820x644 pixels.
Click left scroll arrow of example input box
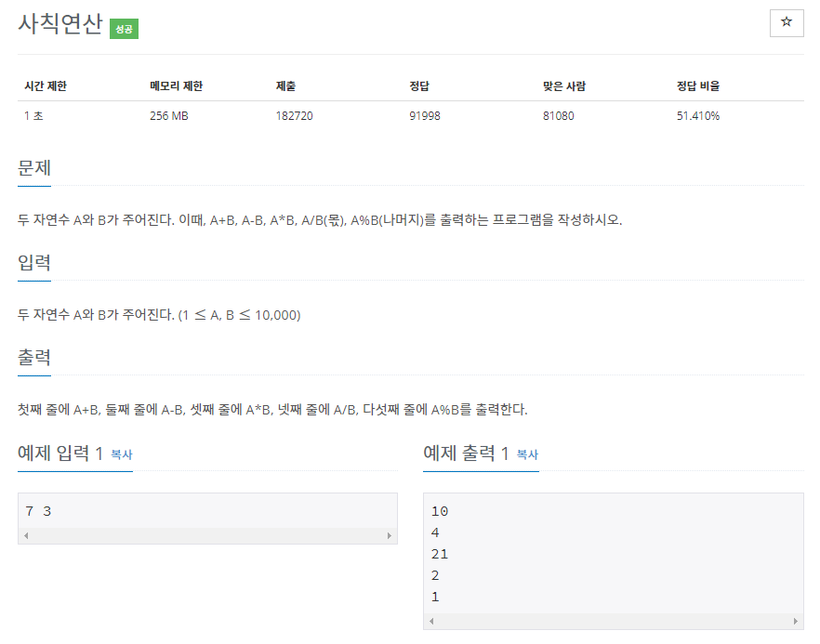pyautogui.click(x=25, y=536)
